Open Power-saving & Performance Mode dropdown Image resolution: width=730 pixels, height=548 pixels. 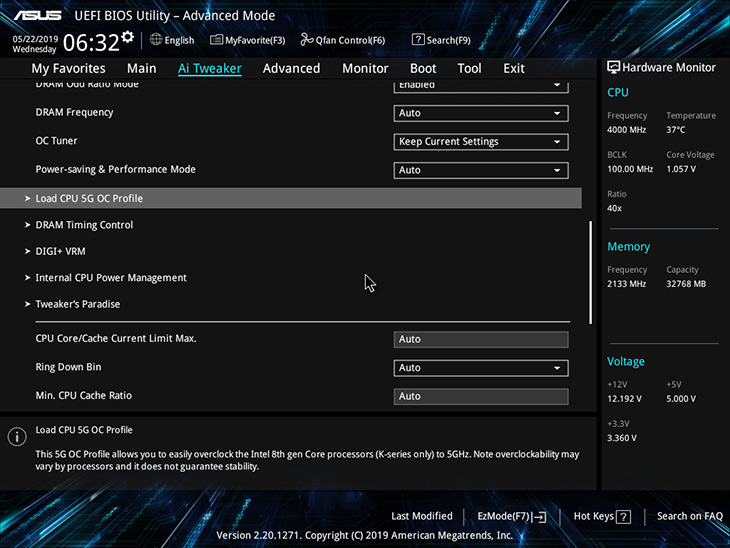480,170
